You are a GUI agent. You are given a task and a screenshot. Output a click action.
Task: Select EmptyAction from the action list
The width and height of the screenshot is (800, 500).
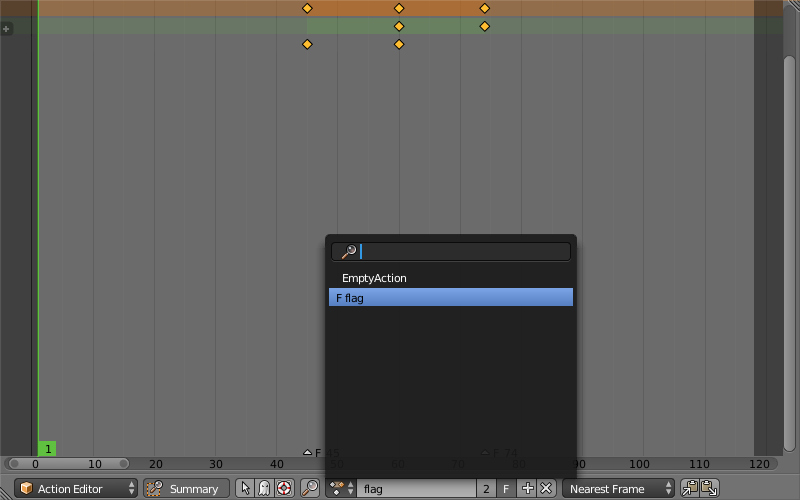[451, 278]
